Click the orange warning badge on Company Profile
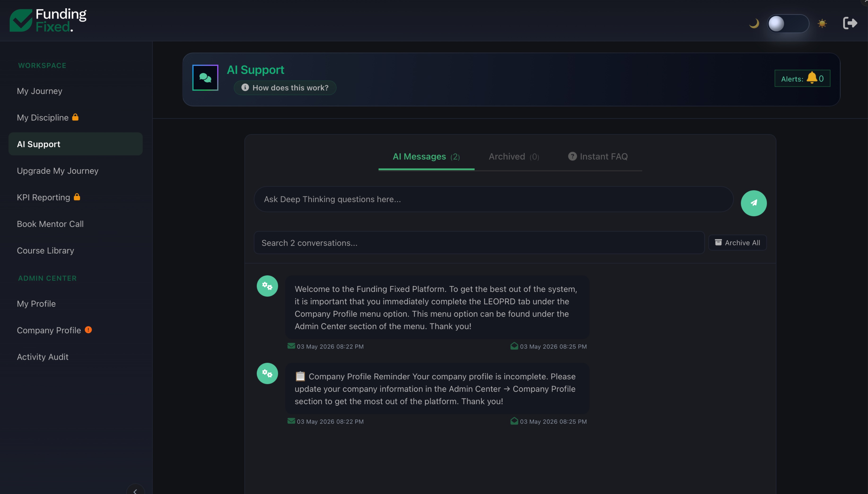Image resolution: width=868 pixels, height=494 pixels. click(x=88, y=330)
